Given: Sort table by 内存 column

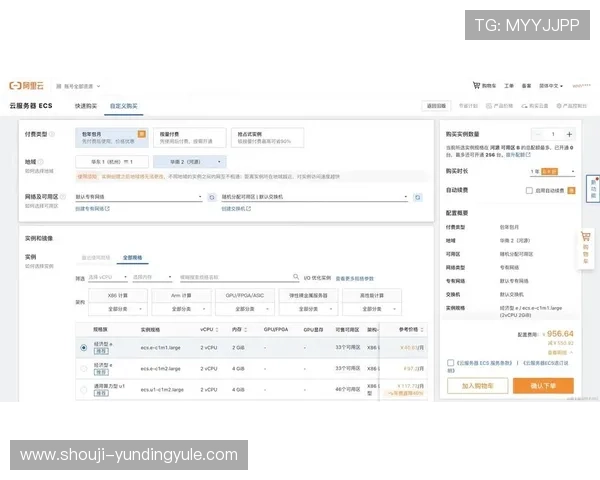Looking at the screenshot, I should (x=245, y=330).
